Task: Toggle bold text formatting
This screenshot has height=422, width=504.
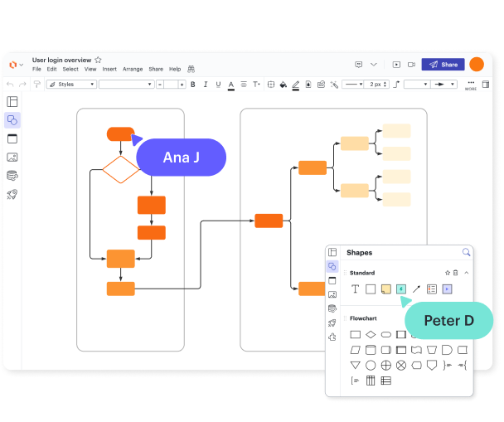Action: coord(193,85)
